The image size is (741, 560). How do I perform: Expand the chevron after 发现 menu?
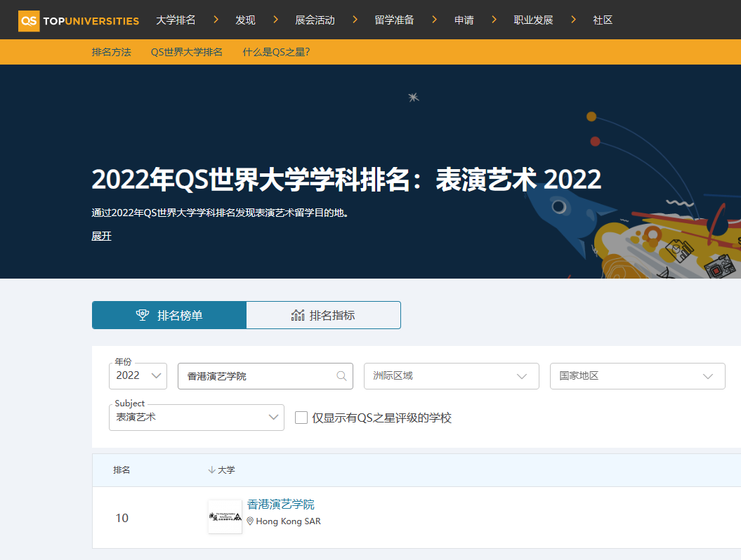(x=275, y=20)
